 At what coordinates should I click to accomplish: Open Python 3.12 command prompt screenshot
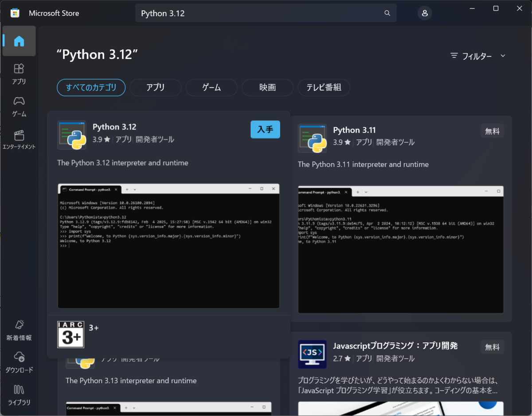click(169, 246)
